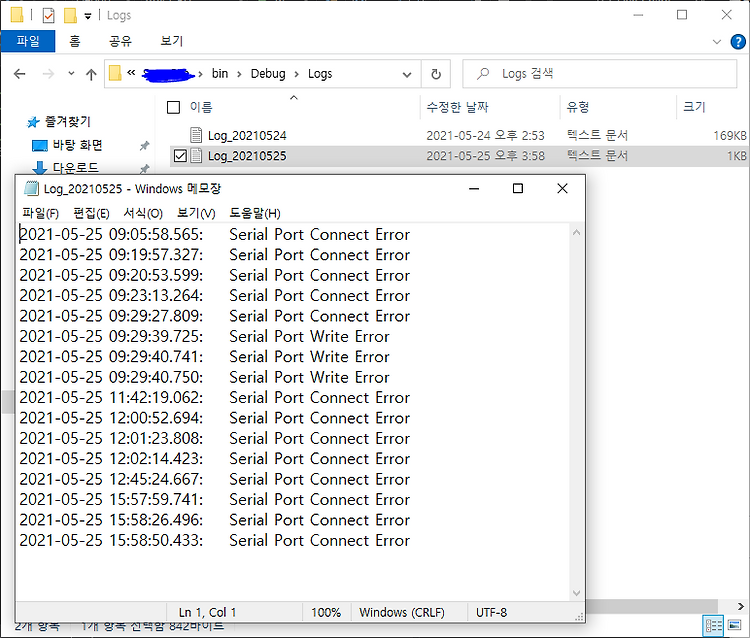This screenshot has width=750, height=638.
Task: Switch to details view icon in Explorer
Action: coord(713,626)
